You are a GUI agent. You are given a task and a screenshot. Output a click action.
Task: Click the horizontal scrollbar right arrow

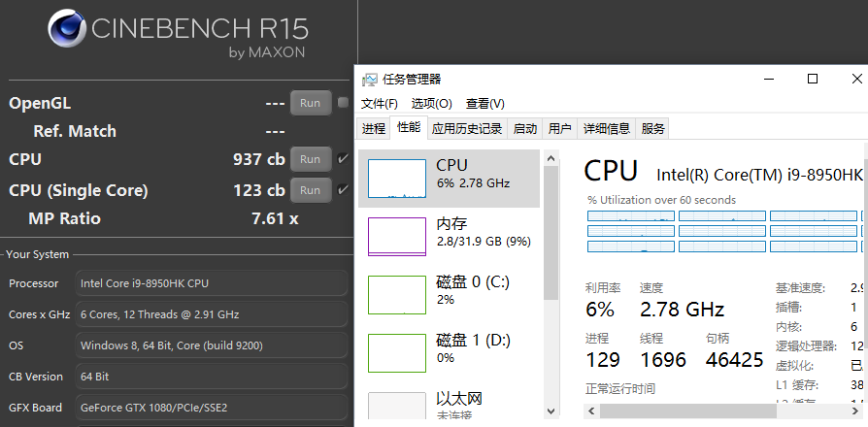[x=857, y=411]
